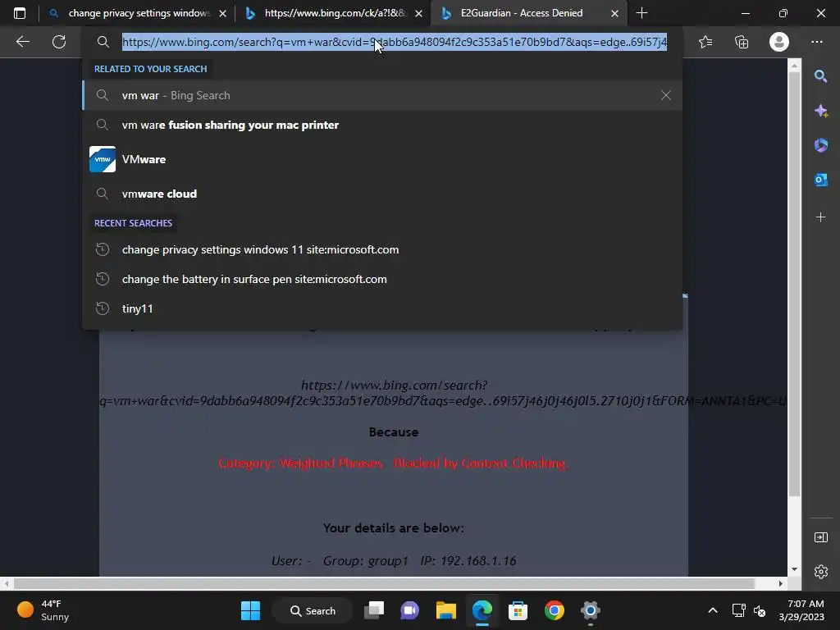The image size is (840, 630).
Task: Open Settings gear in taskbar
Action: pos(590,610)
